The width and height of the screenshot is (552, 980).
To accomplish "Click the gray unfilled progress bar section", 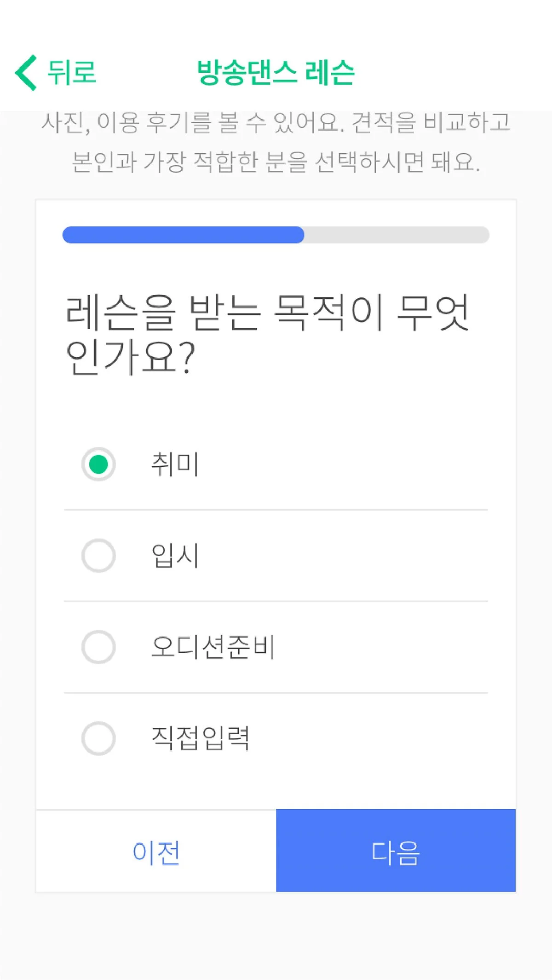I will 397,235.
